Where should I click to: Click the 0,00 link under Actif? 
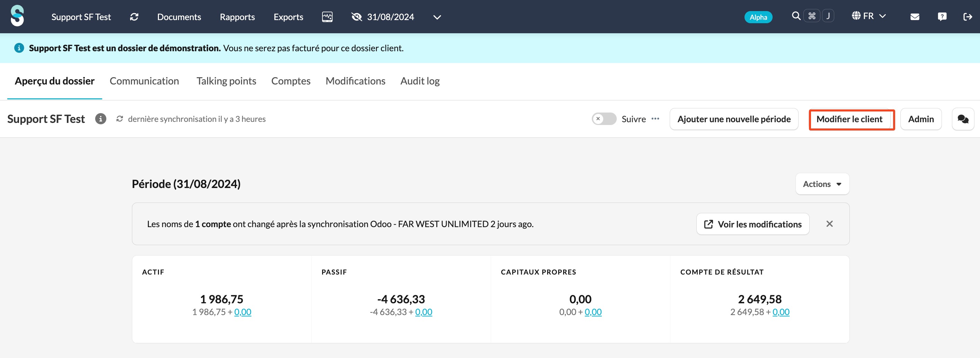coord(243,312)
